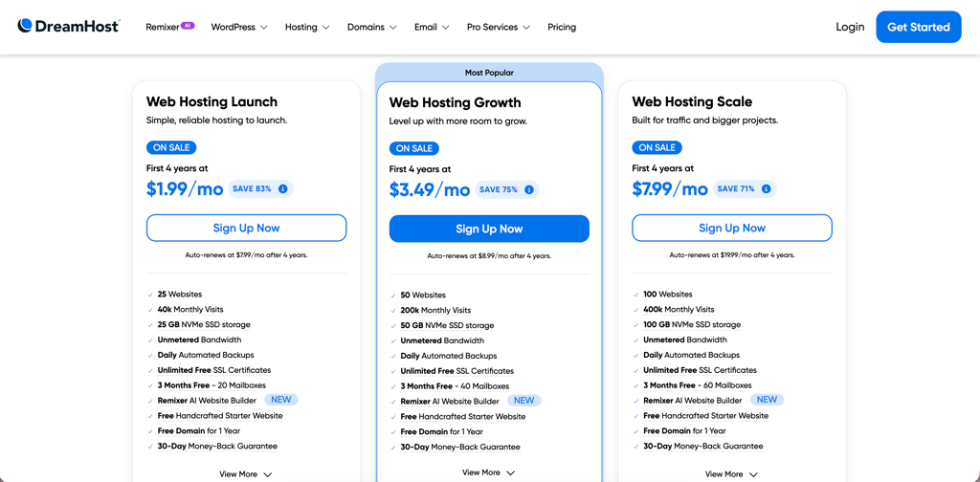
Task: Click Remixer AI Website Builder in Launch plan
Action: (x=207, y=400)
